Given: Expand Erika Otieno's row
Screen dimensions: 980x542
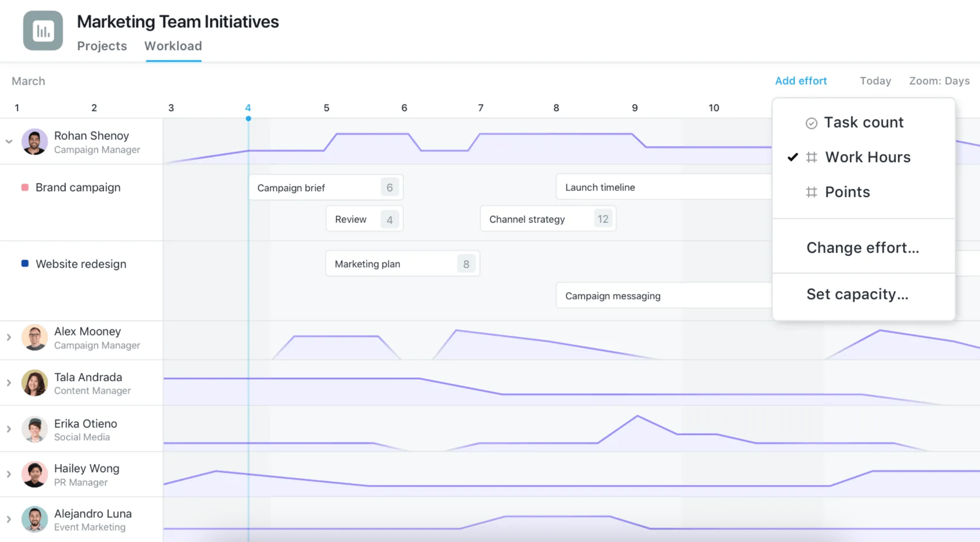Looking at the screenshot, I should pyautogui.click(x=8, y=429).
